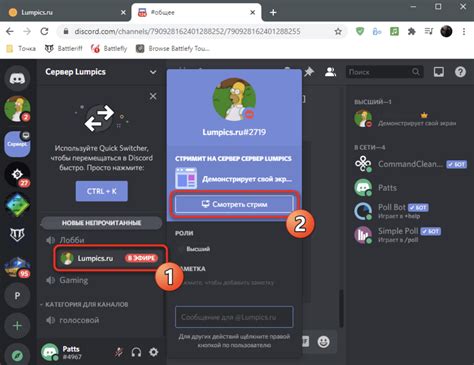Close the Quick Switcher tip
The width and height of the screenshot is (474, 365).
pos(153,96)
